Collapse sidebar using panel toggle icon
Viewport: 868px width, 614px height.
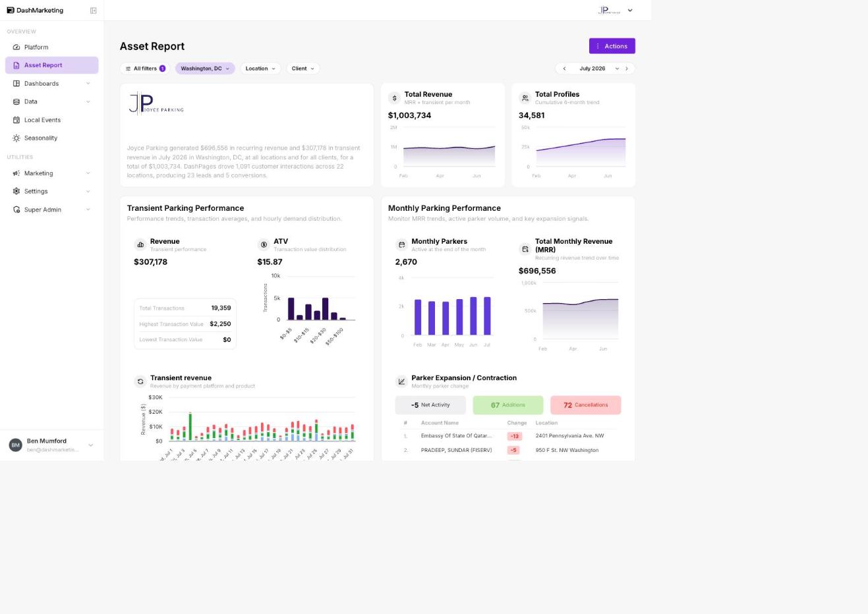pos(93,11)
